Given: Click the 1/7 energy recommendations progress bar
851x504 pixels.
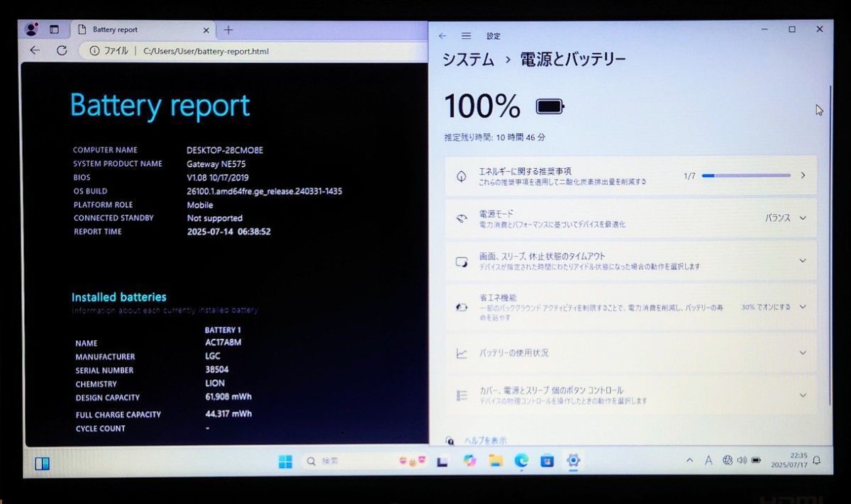Looking at the screenshot, I should tap(745, 176).
